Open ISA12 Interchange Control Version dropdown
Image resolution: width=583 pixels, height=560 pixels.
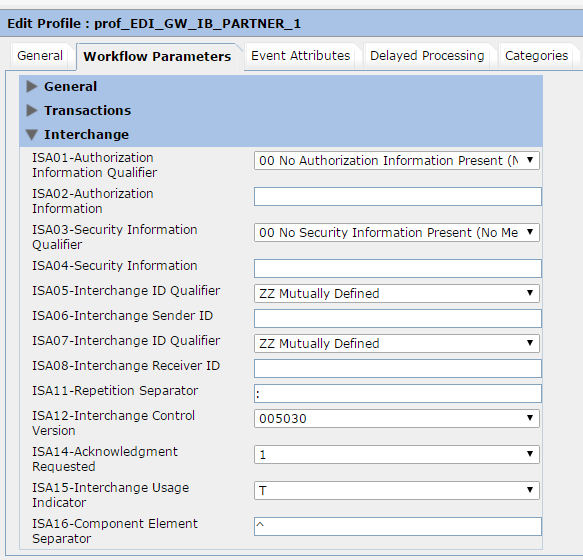click(397, 418)
